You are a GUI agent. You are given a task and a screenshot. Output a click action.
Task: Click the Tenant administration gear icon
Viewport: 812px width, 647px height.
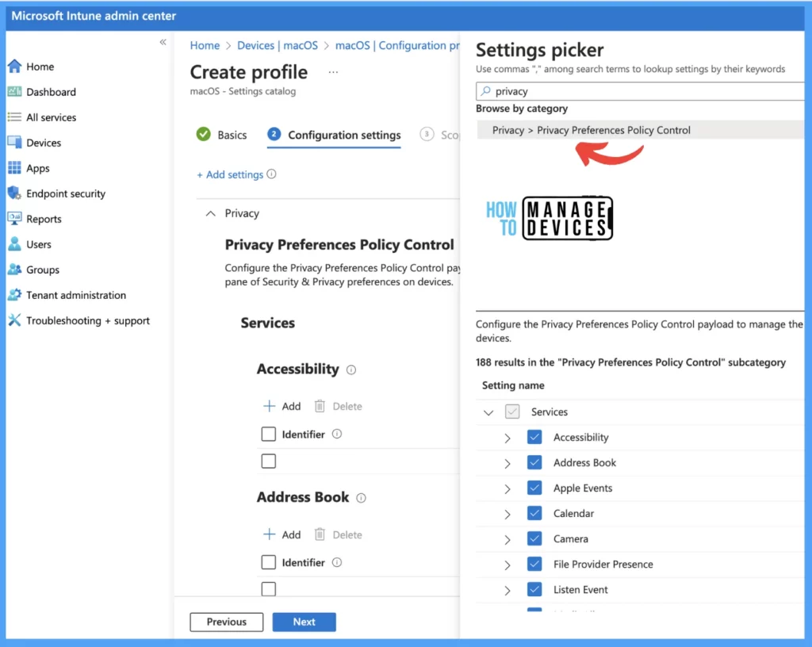pyautogui.click(x=14, y=294)
